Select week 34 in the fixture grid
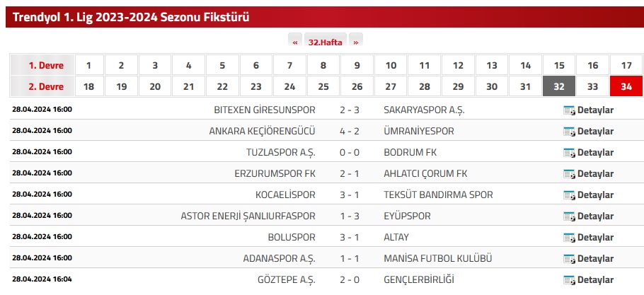644x295 pixels. coord(626,86)
